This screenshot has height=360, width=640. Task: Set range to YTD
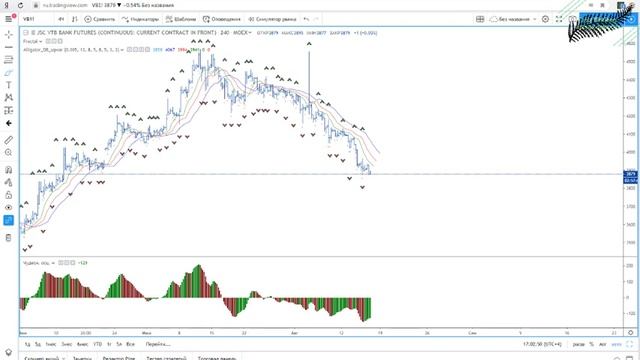point(97,344)
